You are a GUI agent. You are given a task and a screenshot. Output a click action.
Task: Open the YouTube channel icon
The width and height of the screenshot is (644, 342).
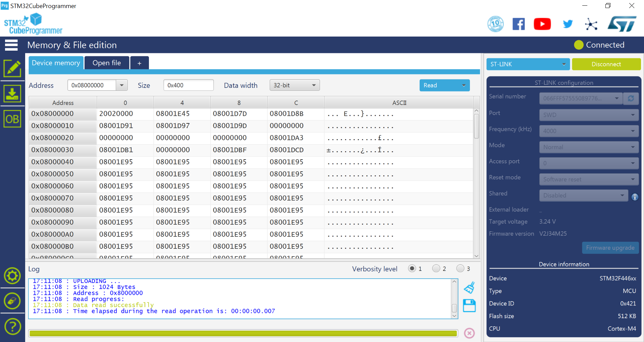[x=542, y=24]
